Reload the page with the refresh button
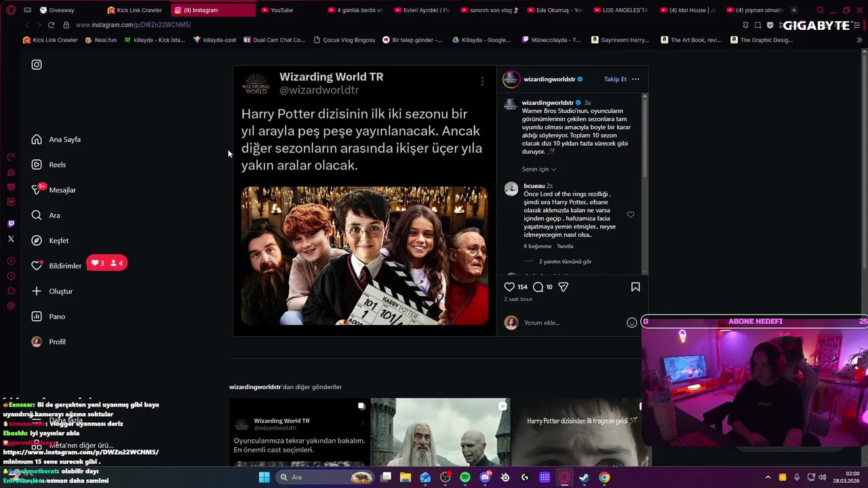This screenshot has height=488, width=868. coord(51,25)
